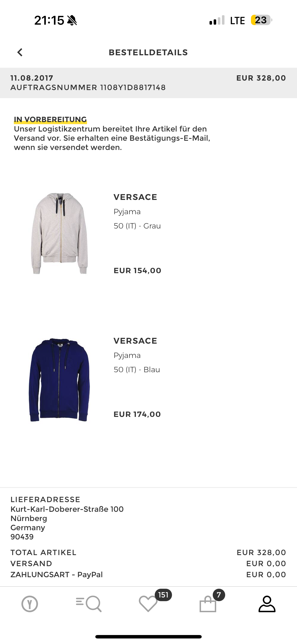Viewport: 297px width, 644px height.
Task: Tap the muted bell status icon
Action: [72, 20]
